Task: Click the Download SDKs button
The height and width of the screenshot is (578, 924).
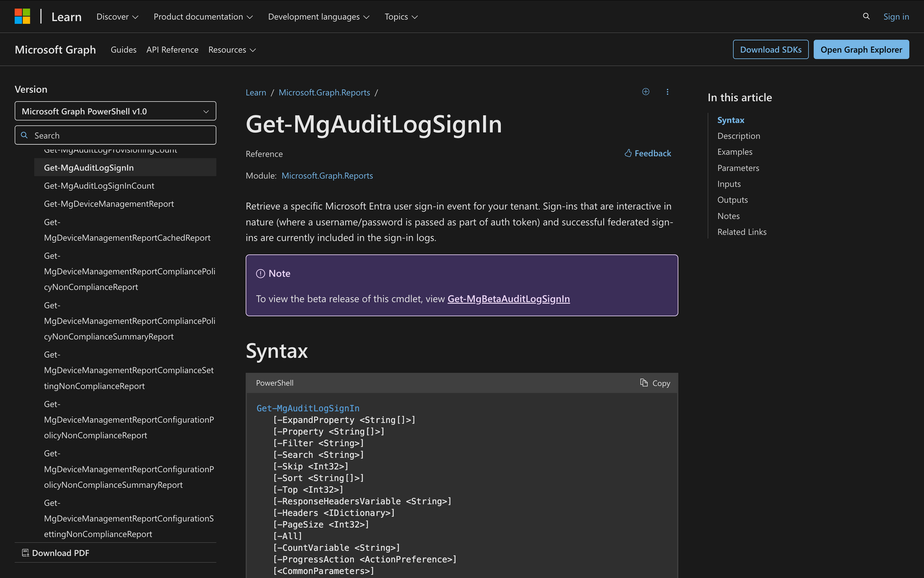Action: tap(770, 49)
